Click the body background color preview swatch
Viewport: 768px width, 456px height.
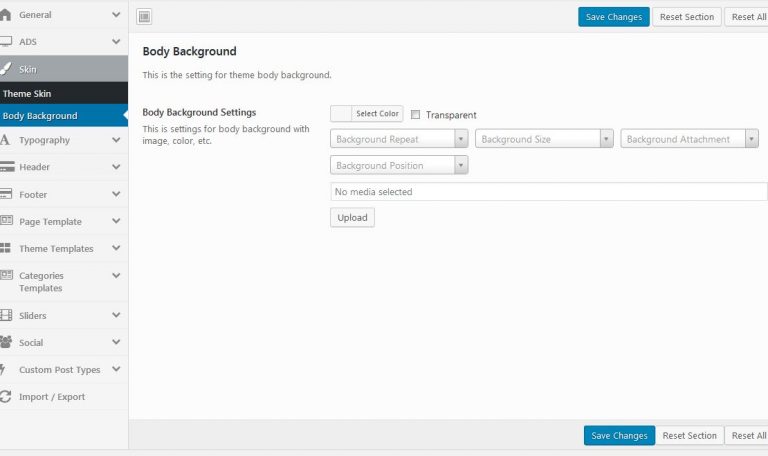click(x=341, y=114)
